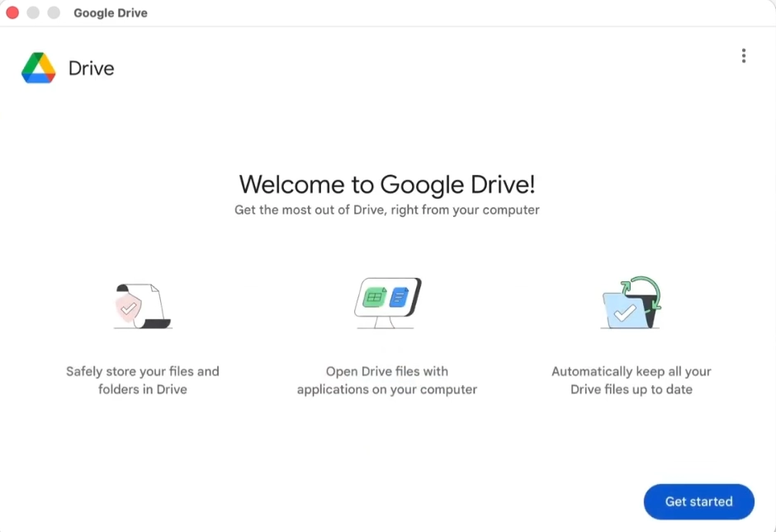Viewport: 776px width, 532px height.
Task: Click 'Get the most out of Drive' subtitle
Action: pos(387,210)
